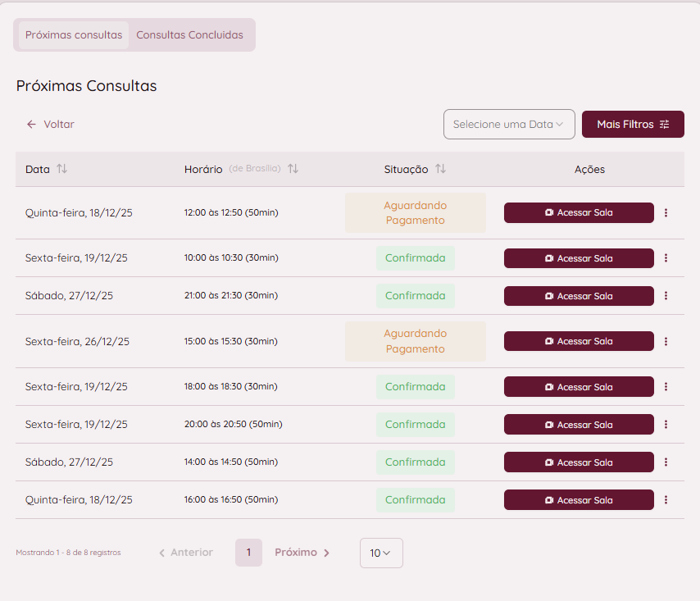Viewport: 700px width, 601px height.
Task: Switch to Consultas Concluídas tab
Action: (x=189, y=35)
